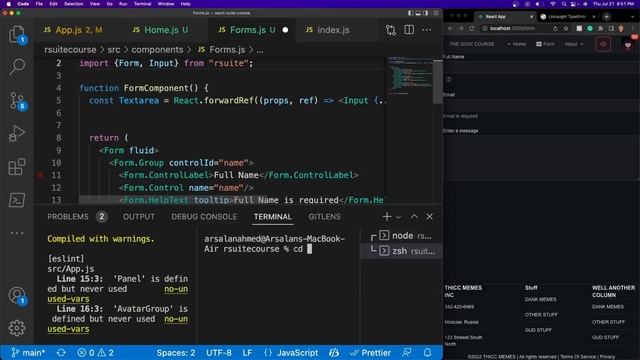The height and width of the screenshot is (360, 640).
Task: Open the Manage gear icon
Action: 17,328
